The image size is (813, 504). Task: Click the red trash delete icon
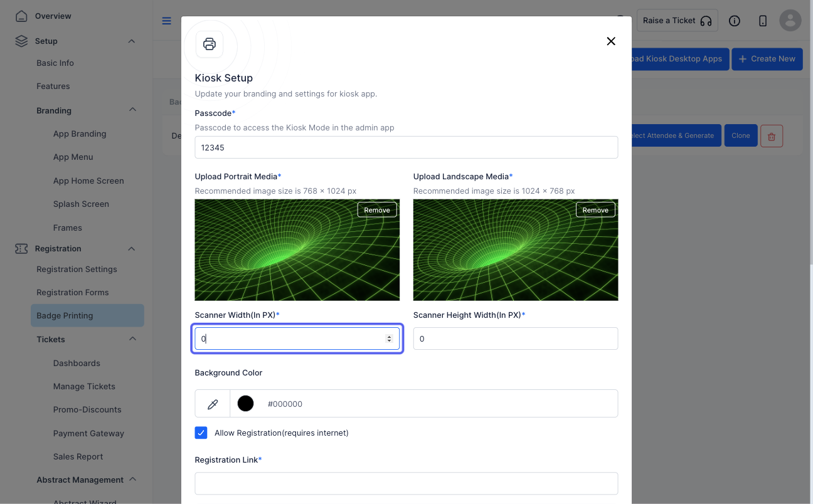pyautogui.click(x=772, y=135)
